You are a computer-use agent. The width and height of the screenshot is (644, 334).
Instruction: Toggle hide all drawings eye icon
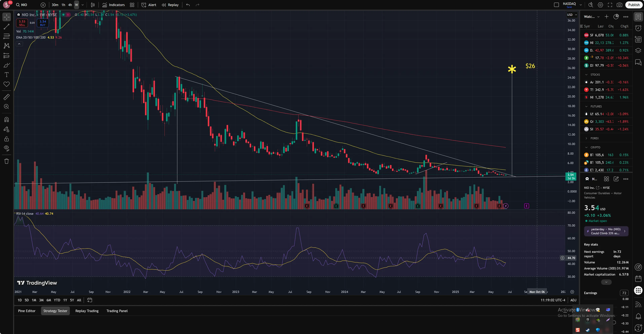[x=7, y=148]
